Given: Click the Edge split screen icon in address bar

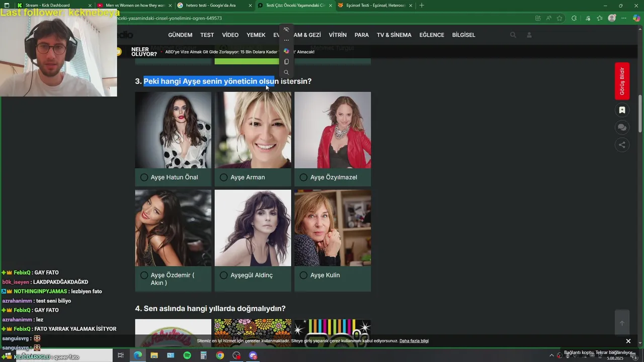Looking at the screenshot, I should [538, 18].
